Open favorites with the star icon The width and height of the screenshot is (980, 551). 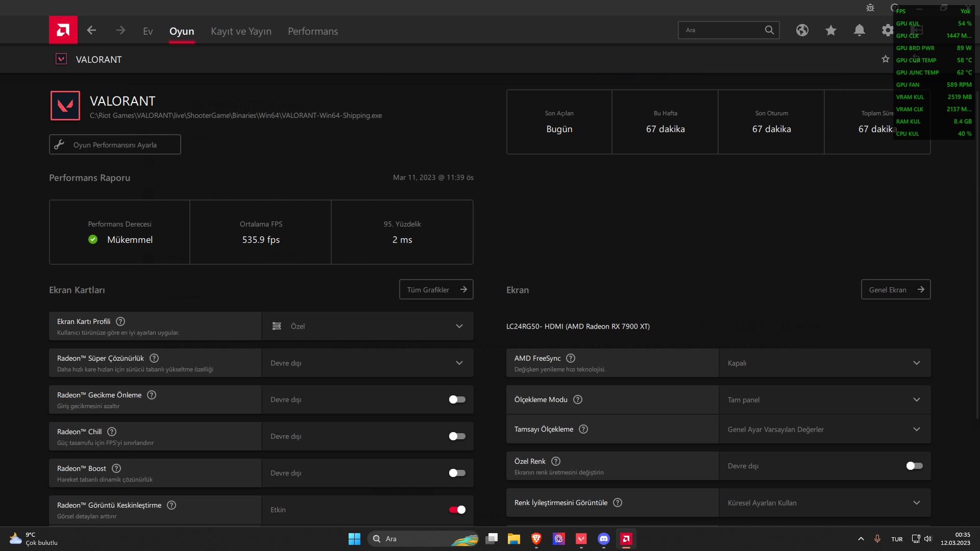[x=830, y=31]
